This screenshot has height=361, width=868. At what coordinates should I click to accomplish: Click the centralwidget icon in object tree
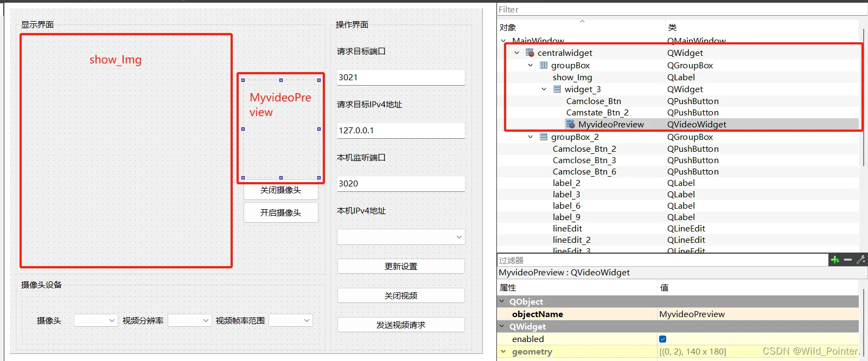(x=530, y=53)
